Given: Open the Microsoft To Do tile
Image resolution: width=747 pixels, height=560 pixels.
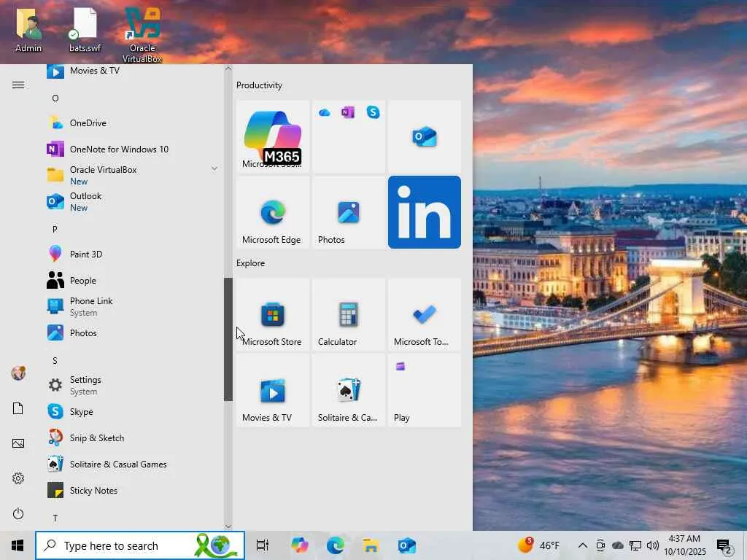Looking at the screenshot, I should click(424, 315).
